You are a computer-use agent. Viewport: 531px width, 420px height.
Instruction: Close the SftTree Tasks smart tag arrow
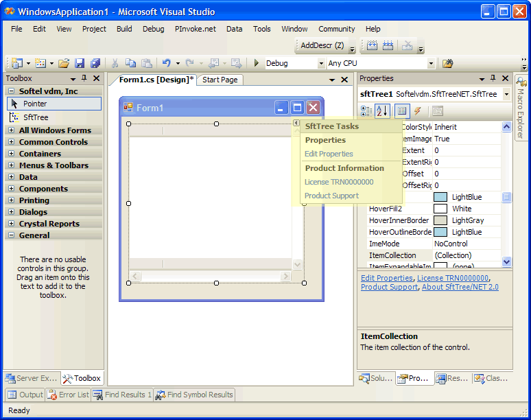296,123
